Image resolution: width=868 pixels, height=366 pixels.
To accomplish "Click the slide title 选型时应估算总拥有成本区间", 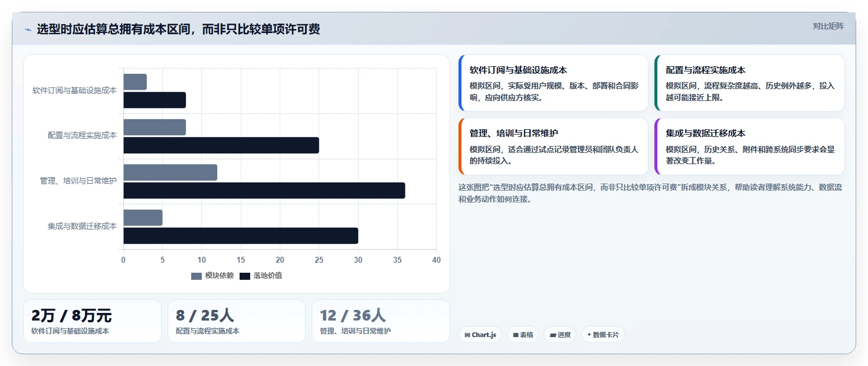I will [x=178, y=30].
